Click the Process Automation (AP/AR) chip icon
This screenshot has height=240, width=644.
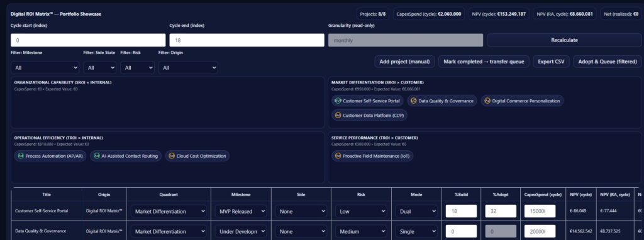tap(21, 156)
